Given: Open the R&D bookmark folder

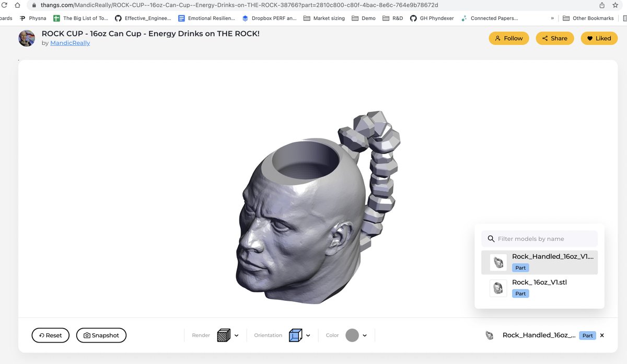Looking at the screenshot, I should 393,18.
